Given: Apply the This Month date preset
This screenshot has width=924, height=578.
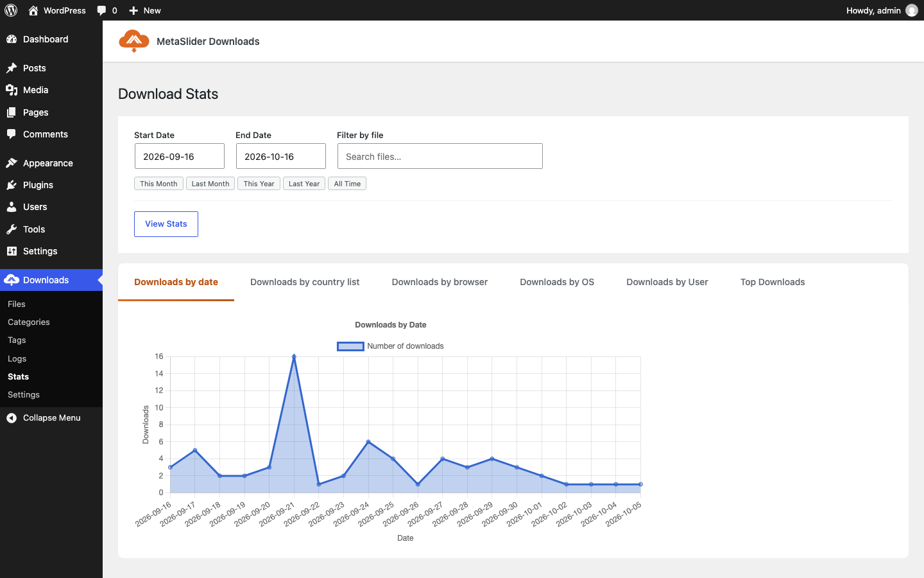Looking at the screenshot, I should coord(158,184).
